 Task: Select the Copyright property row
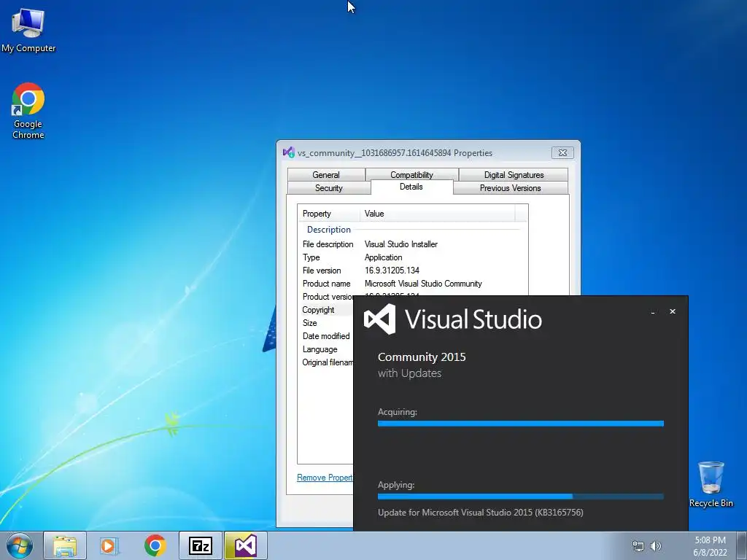coord(326,310)
